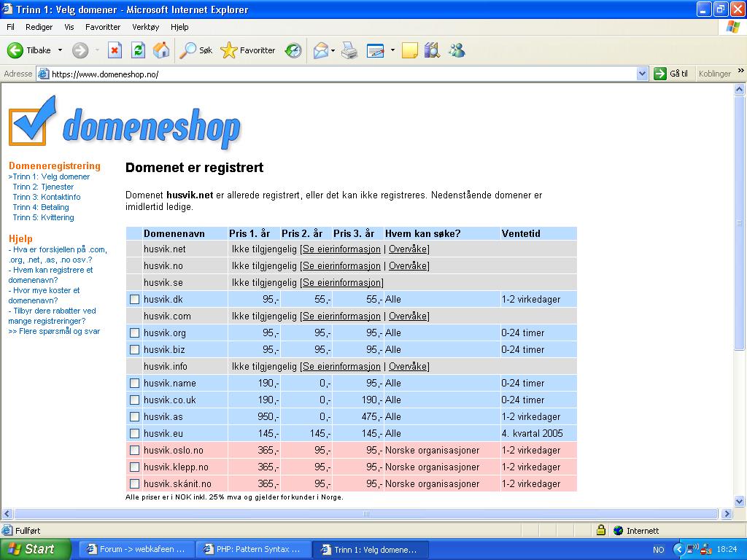Expand the Edit button dropdown arrow
This screenshot has height=560, width=747.
(392, 50)
